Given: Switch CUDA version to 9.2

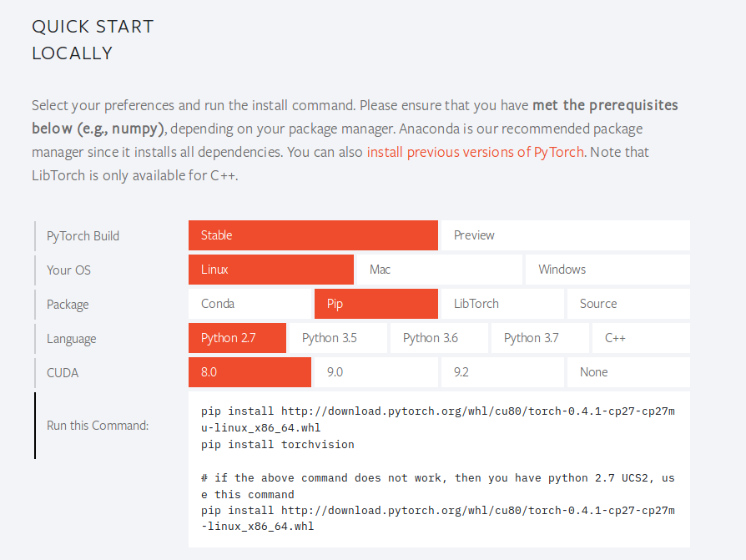Looking at the screenshot, I should tap(502, 372).
